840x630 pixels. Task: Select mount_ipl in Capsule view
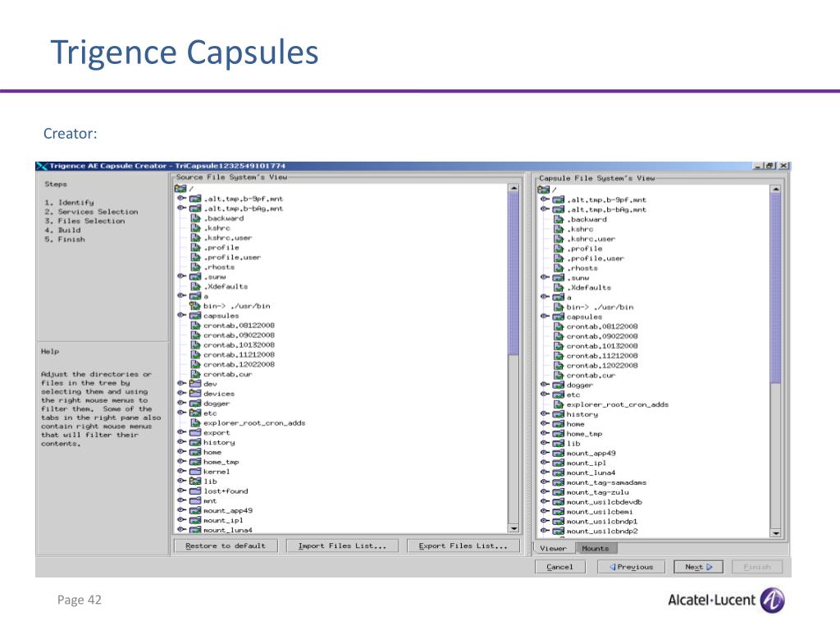tap(586, 463)
